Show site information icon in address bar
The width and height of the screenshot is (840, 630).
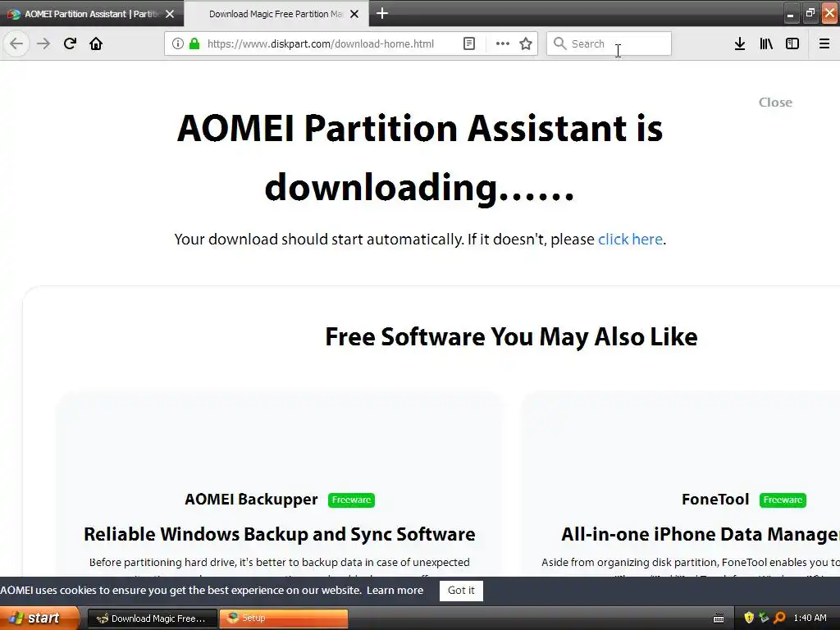(178, 44)
